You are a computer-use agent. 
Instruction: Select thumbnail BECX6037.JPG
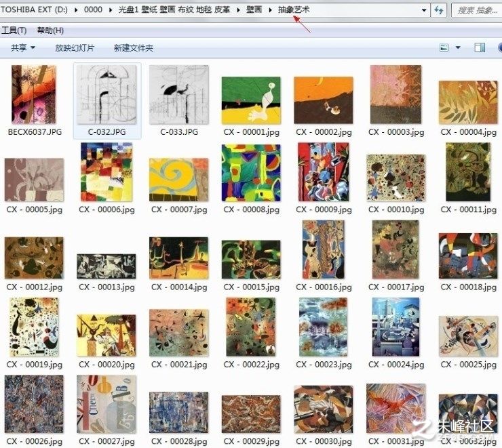34,95
